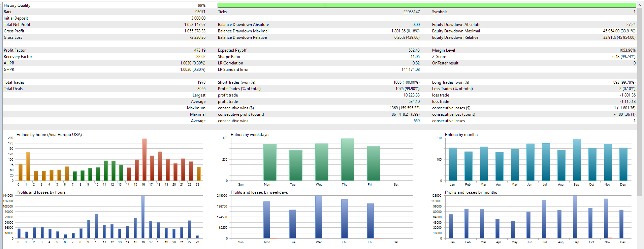Viewport: 644px width, 249px height.
Task: Select the Sharpe Ratio value "11.05"
Action: [x=415, y=57]
